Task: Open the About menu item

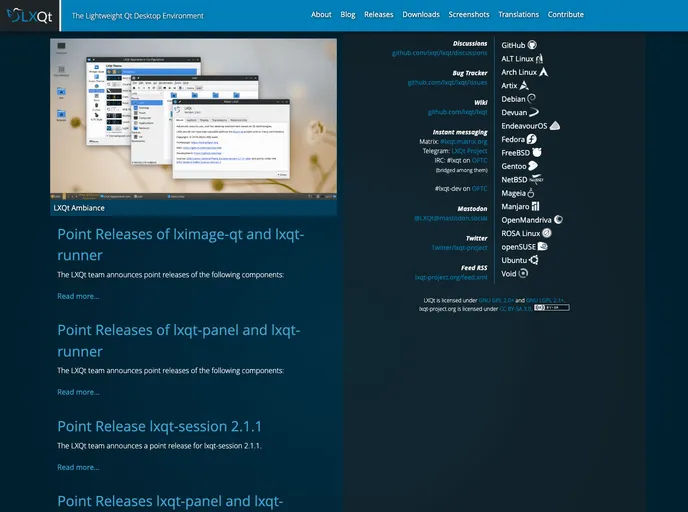Action: [x=321, y=14]
